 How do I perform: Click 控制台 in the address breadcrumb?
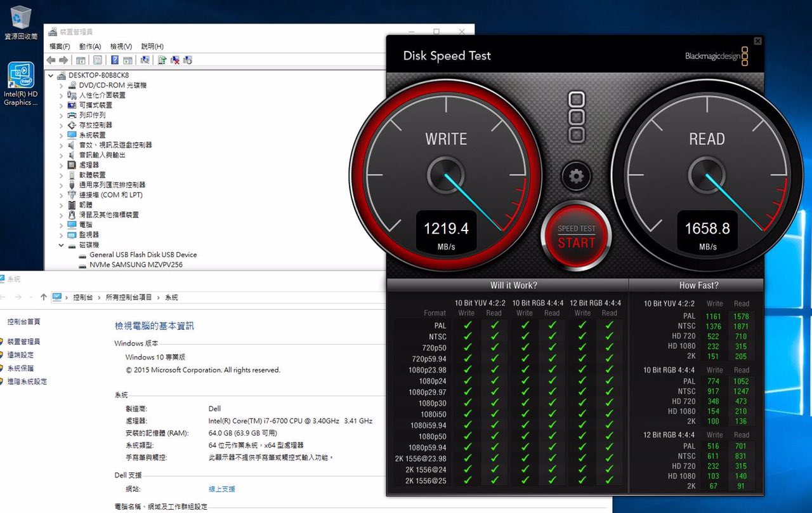(x=83, y=297)
